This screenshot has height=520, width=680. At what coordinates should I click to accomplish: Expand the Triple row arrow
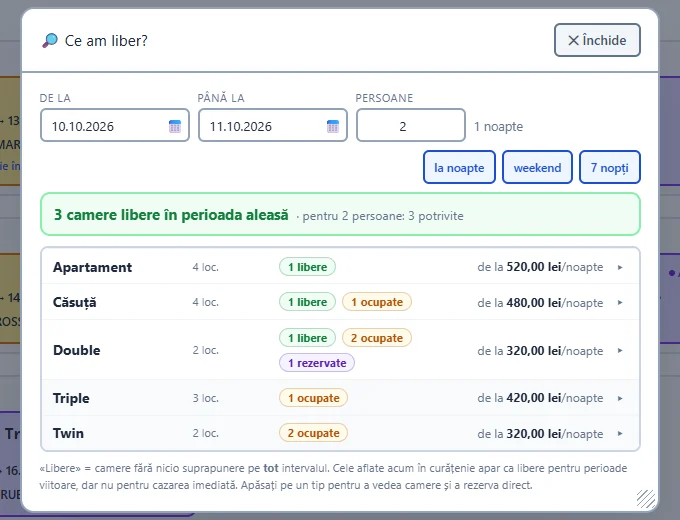[x=620, y=398]
